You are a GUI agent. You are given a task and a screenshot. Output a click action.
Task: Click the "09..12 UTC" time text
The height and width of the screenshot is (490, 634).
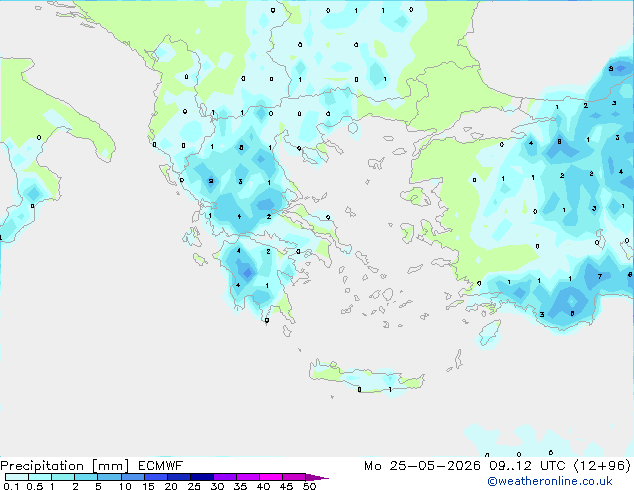click(527, 466)
